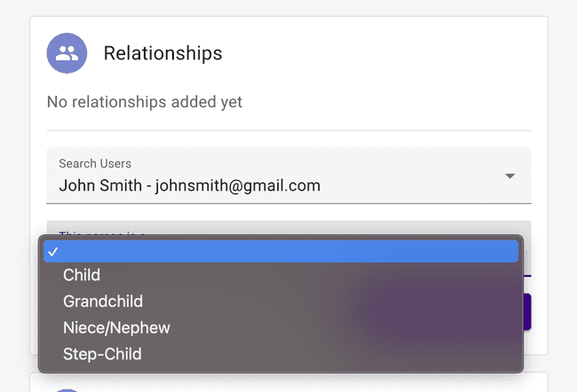Screen dimensions: 577x392
Task: Select the Grandchild option
Action: (103, 302)
